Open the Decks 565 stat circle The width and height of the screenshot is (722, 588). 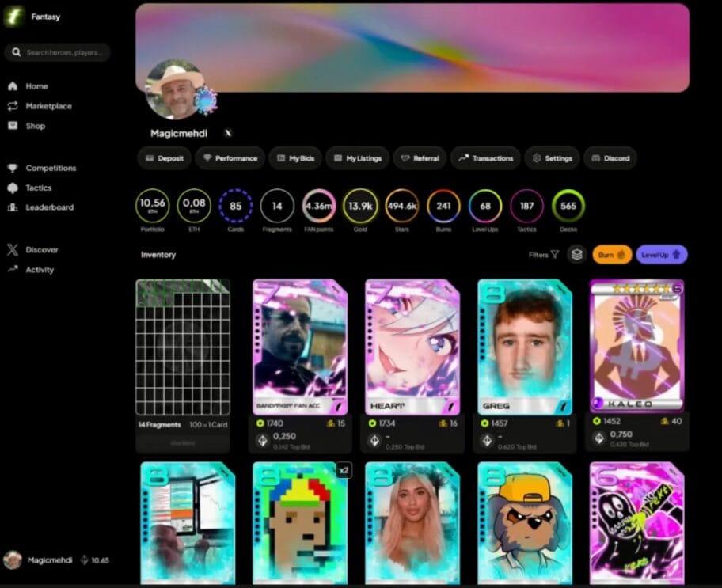(568, 206)
